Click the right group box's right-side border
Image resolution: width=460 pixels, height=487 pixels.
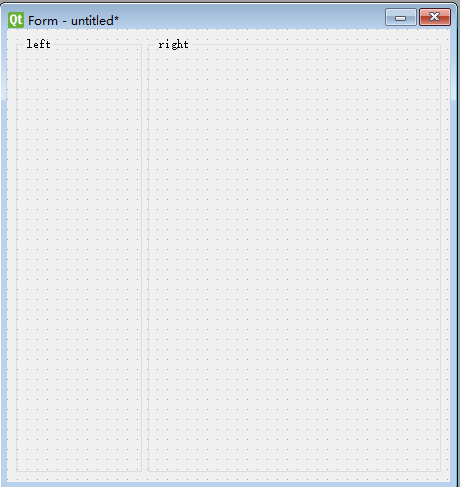click(x=440, y=258)
